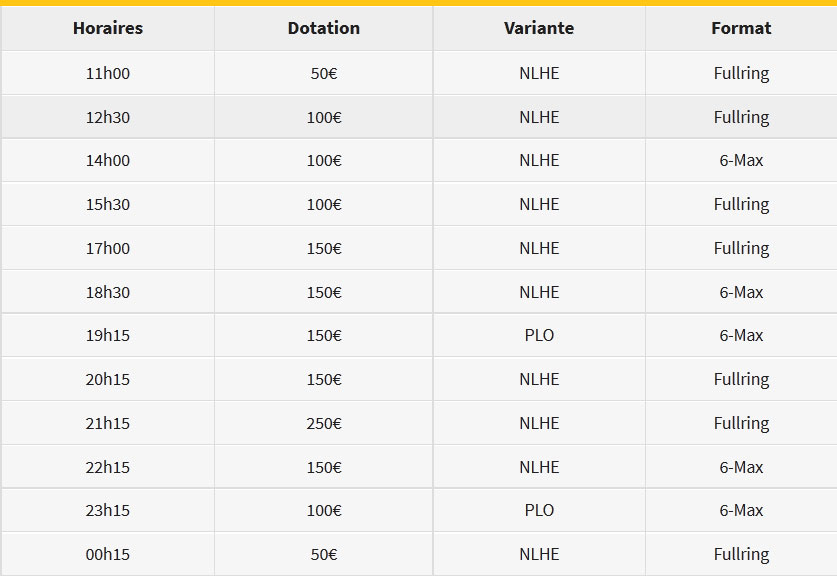Click the Horaires column header

pos(108,28)
